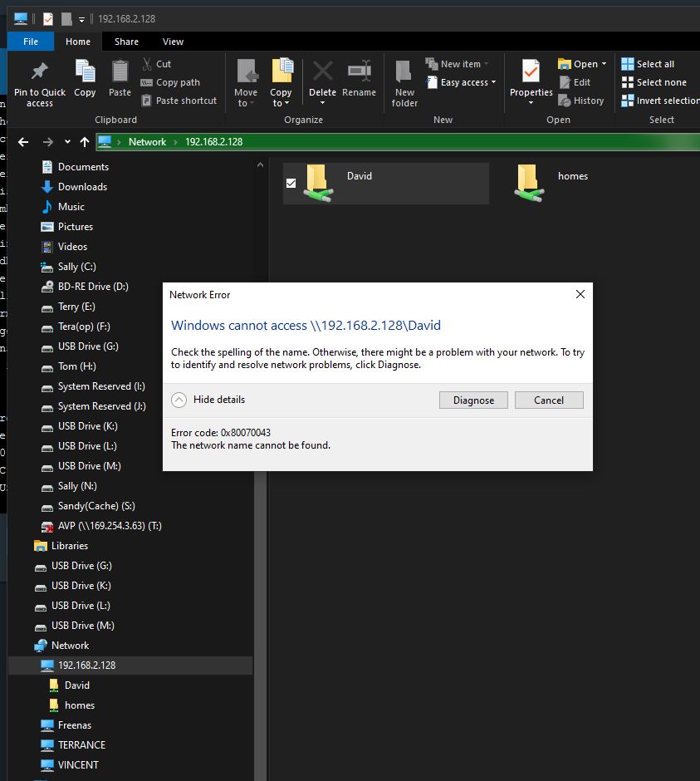Click the navigation pane scroll up arrow
This screenshot has width=700, height=781.
pos(261,165)
